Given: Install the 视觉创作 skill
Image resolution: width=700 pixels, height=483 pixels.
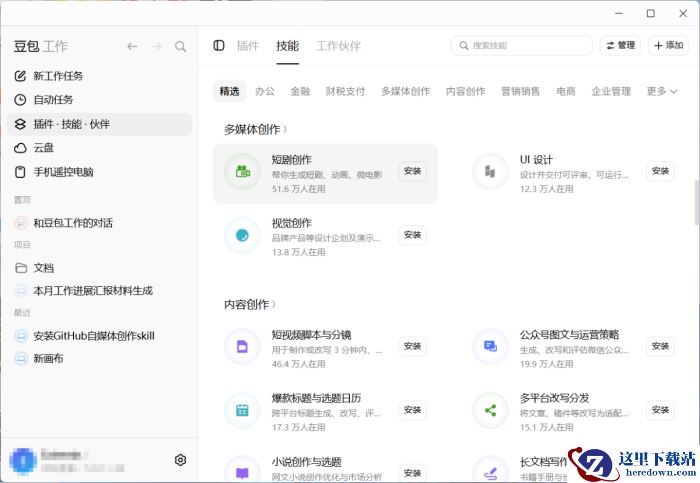Looking at the screenshot, I should (x=412, y=235).
